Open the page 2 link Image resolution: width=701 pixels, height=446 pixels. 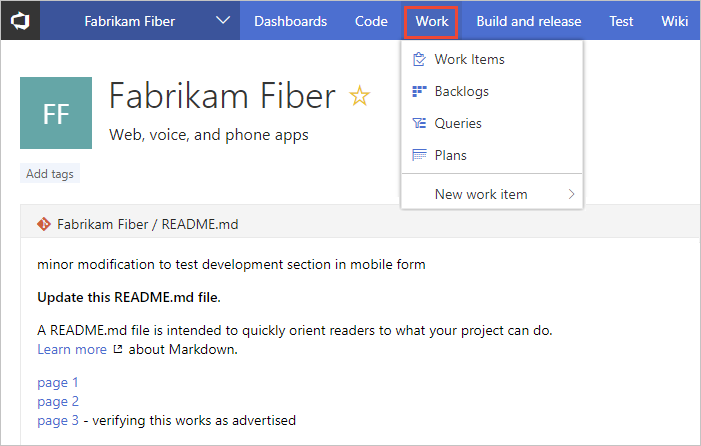coord(58,401)
